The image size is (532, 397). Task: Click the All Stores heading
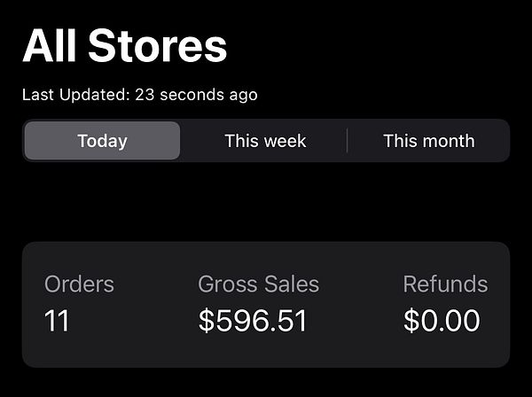pos(125,46)
